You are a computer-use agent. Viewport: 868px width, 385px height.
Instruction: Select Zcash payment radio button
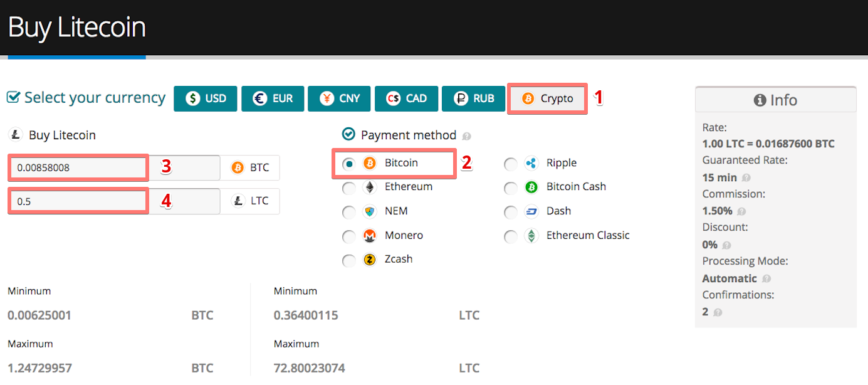pyautogui.click(x=349, y=260)
